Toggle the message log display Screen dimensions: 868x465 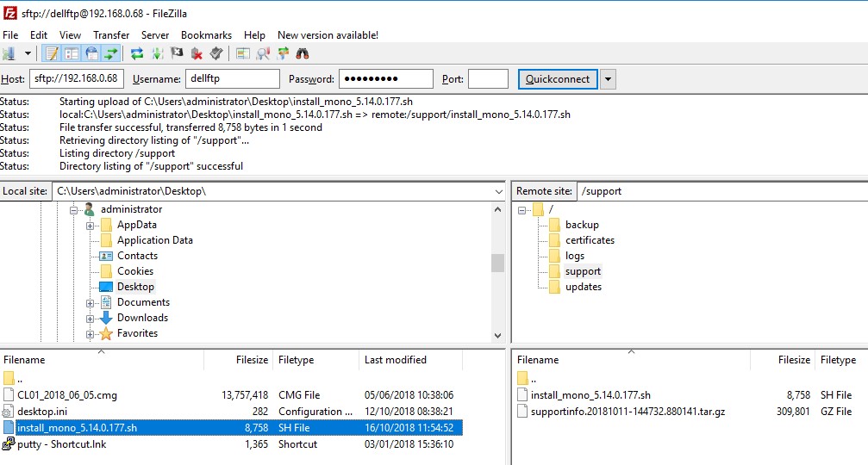(x=52, y=53)
